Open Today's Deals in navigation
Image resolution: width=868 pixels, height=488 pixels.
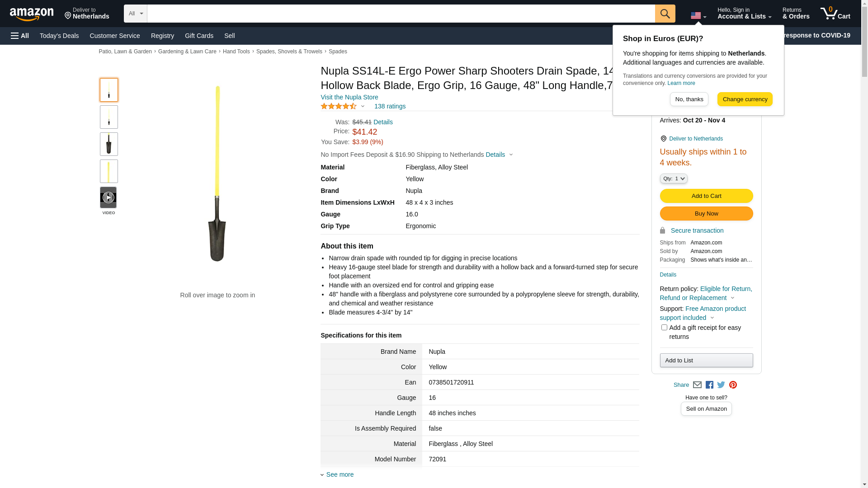point(59,36)
